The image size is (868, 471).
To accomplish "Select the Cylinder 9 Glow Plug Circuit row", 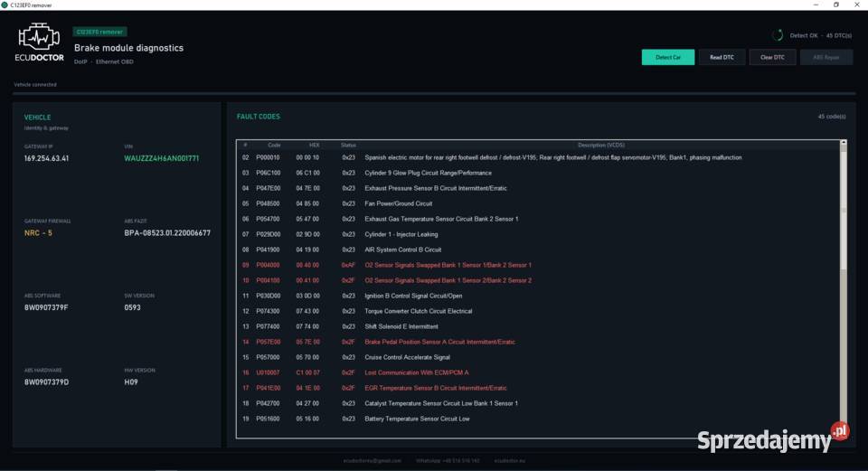I will (x=538, y=173).
